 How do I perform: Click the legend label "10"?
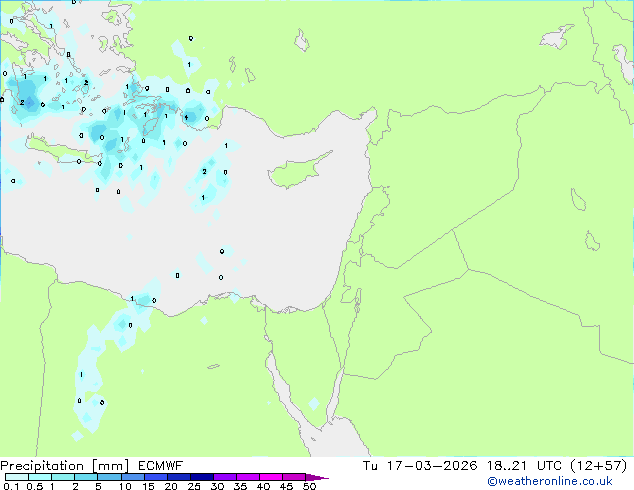click(125, 486)
